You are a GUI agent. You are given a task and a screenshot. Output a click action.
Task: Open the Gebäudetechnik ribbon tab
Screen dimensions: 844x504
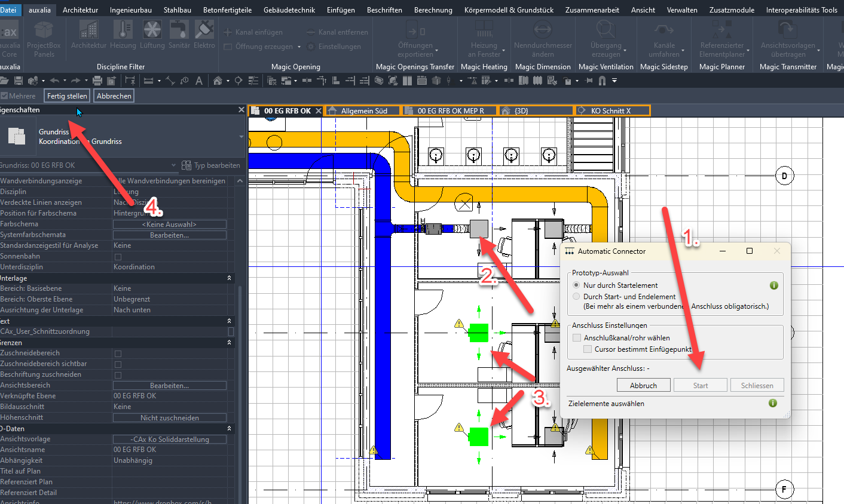(x=289, y=10)
